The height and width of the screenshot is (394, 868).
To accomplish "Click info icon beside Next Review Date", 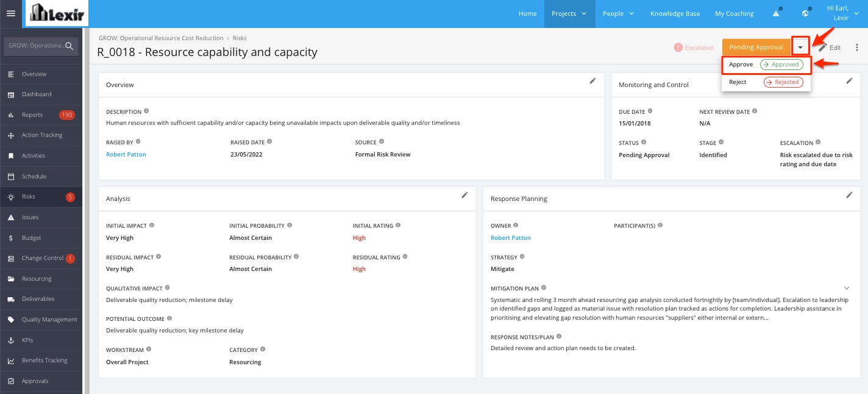I will 755,111.
